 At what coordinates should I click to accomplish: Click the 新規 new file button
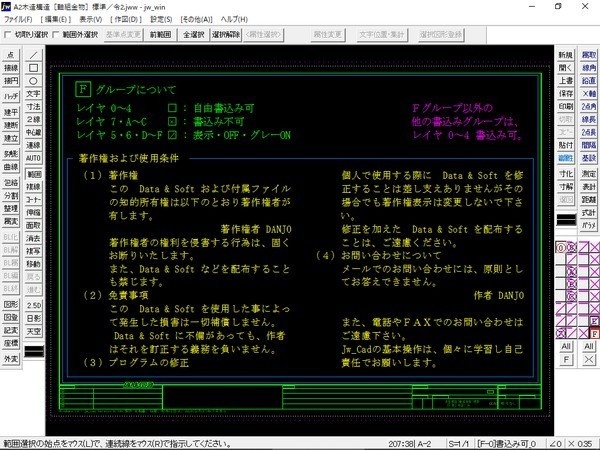[566, 55]
